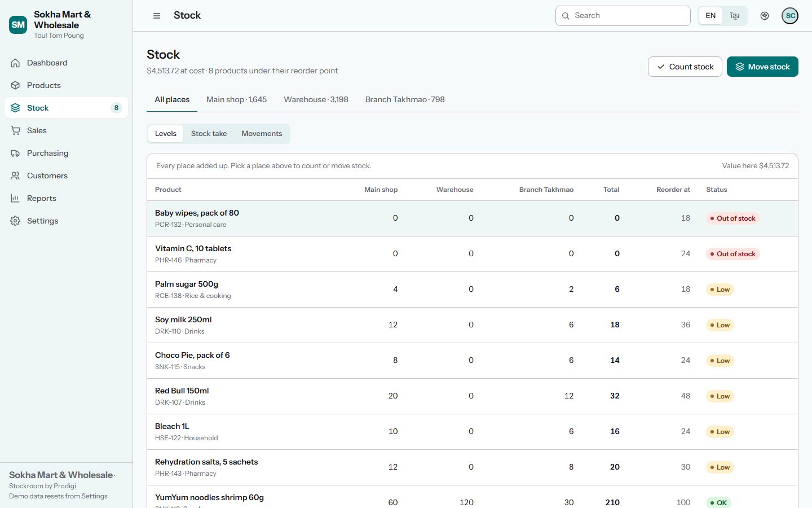Click the Low badge on Red Bull row
This screenshot has width=812, height=508.
720,396
